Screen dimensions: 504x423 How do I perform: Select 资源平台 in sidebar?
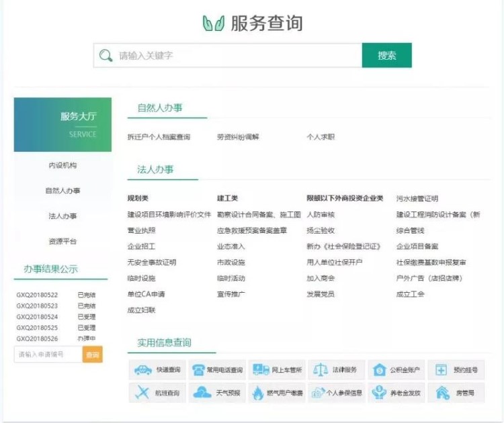pos(62,241)
